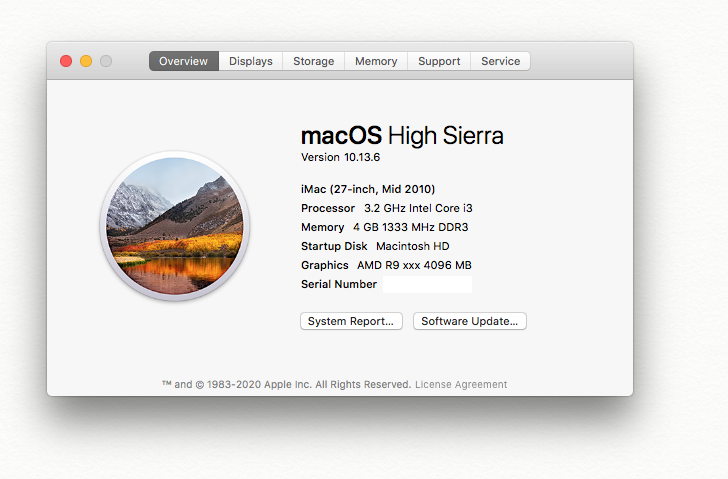
Task: Open the License Agreement link
Action: tap(461, 384)
